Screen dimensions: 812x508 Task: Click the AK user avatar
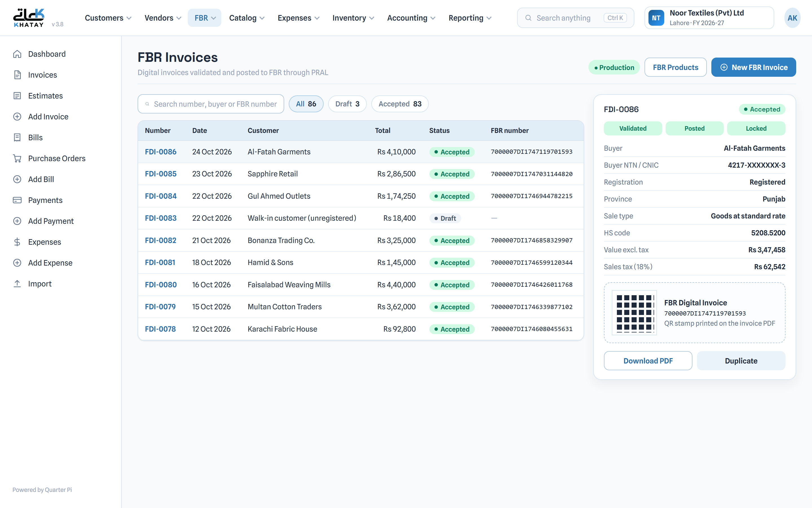click(x=792, y=18)
